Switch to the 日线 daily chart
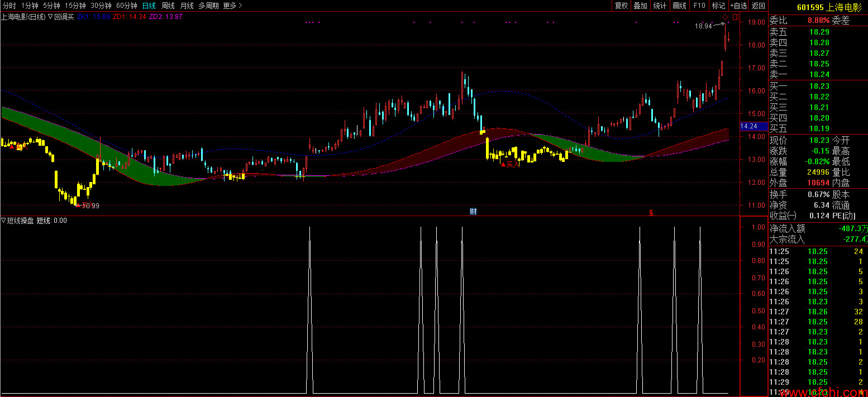The image size is (868, 397). click(x=149, y=6)
